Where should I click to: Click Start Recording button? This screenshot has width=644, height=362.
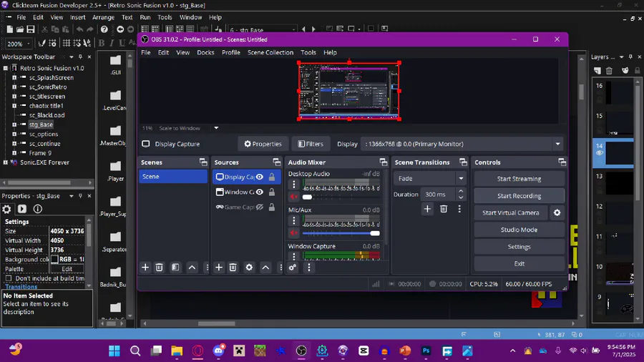(519, 196)
